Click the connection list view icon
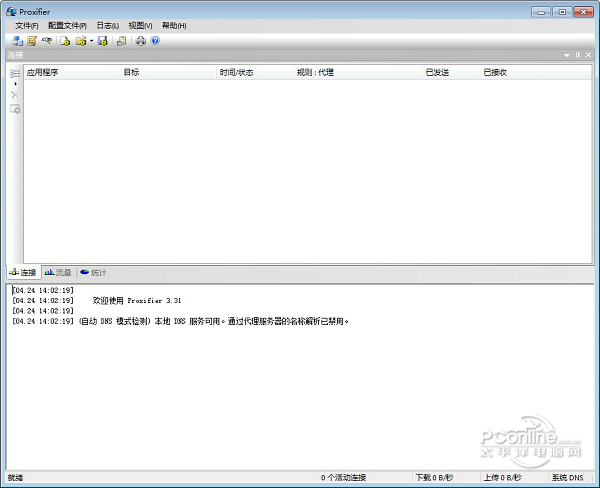This screenshot has height=488, width=600. coord(15,73)
